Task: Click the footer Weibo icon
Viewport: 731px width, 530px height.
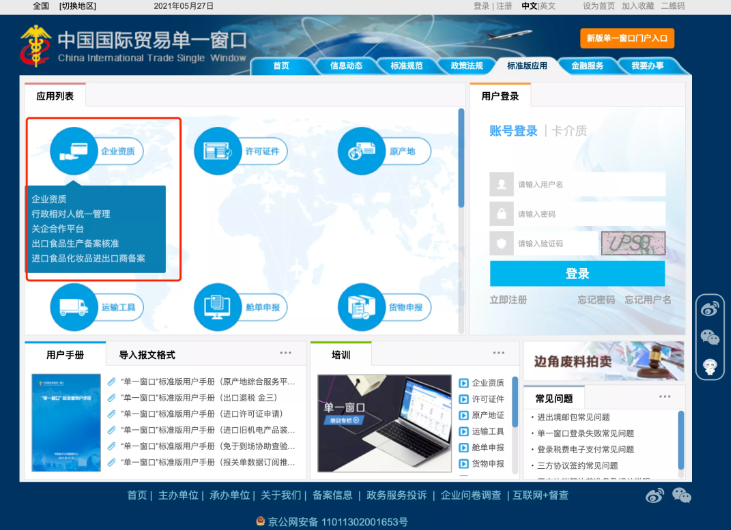Action: point(655,496)
